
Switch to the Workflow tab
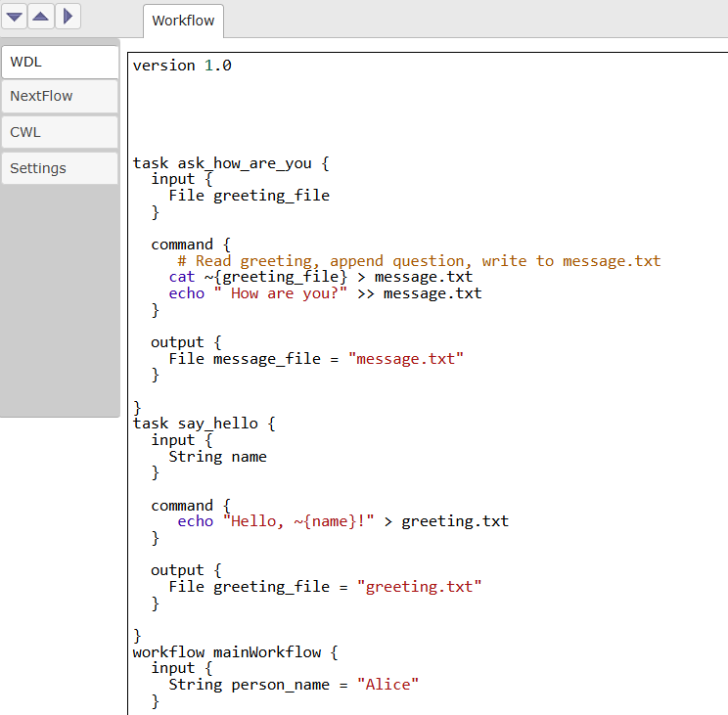183,21
